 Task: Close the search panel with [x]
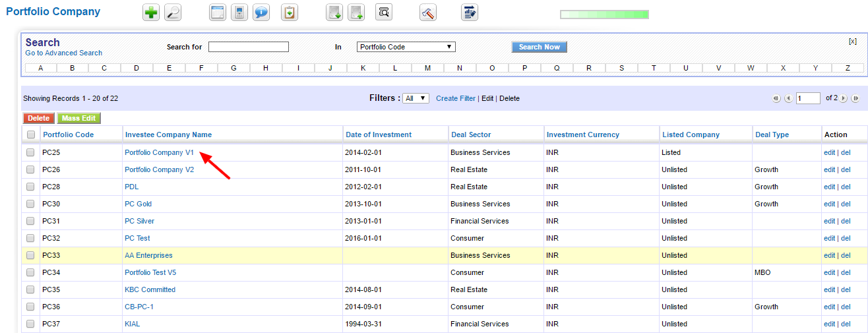[x=853, y=41]
